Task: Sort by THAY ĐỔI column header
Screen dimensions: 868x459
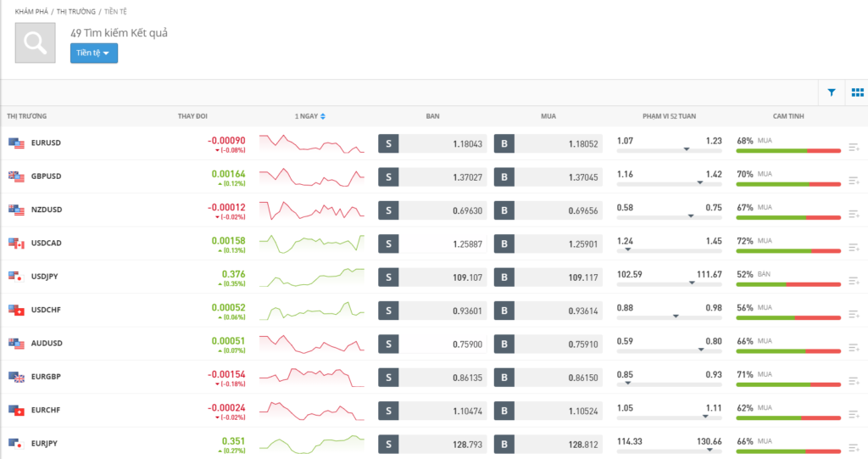Action: pos(192,116)
